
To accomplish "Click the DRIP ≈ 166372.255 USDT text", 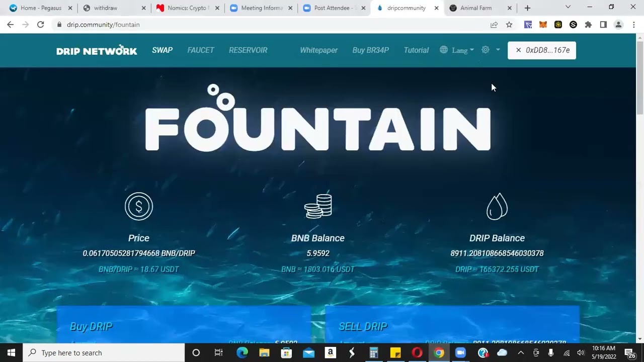I will point(497,269).
